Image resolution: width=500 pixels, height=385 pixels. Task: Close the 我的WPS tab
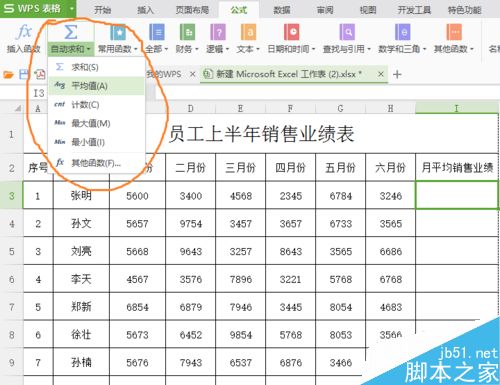192,74
